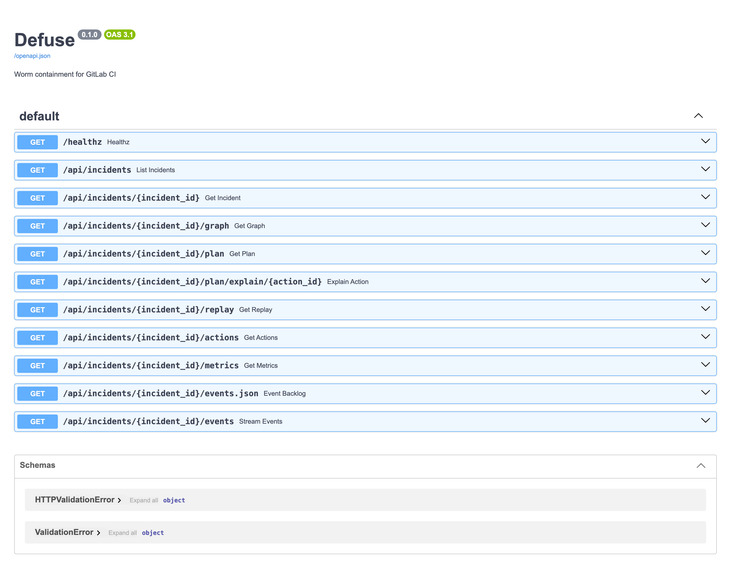731x573 pixels.
Task: Open the /api/incidents endpoint path
Action: tap(97, 170)
